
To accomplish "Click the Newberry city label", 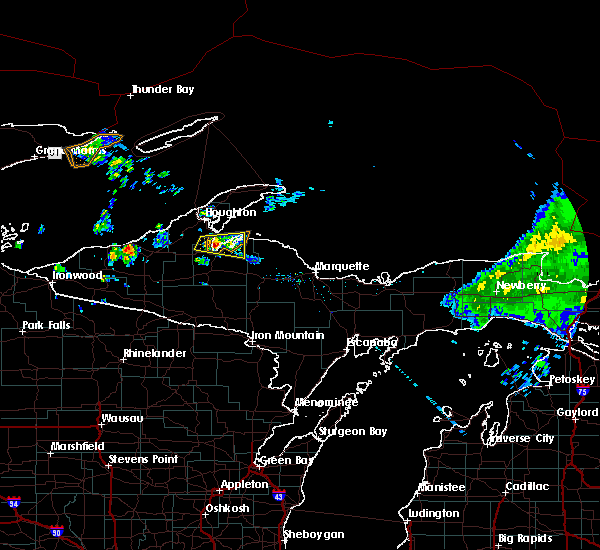I will (x=521, y=286).
